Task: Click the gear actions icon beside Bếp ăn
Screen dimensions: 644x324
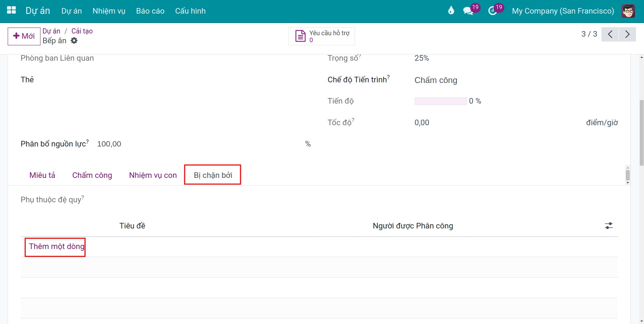Action: (x=74, y=40)
